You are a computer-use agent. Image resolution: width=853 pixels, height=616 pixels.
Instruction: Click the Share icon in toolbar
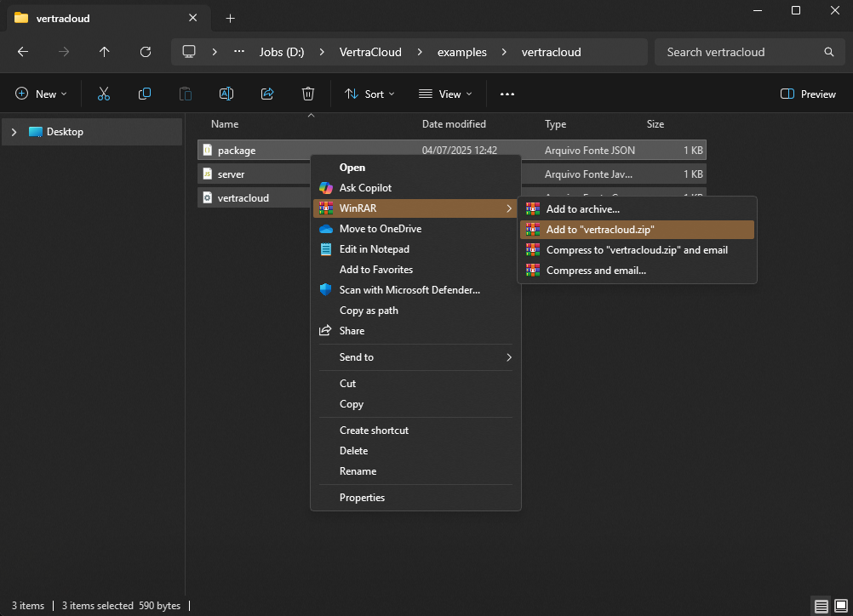point(267,94)
